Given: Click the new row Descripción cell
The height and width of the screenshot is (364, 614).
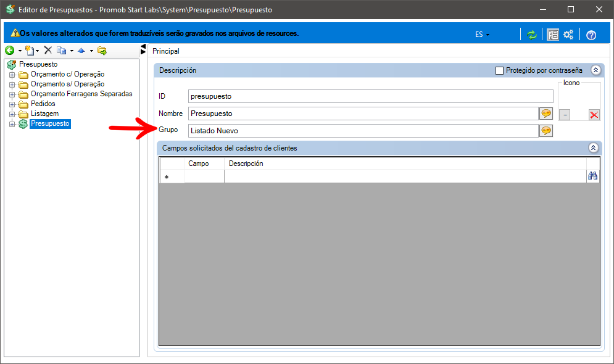Looking at the screenshot, I should [x=405, y=176].
